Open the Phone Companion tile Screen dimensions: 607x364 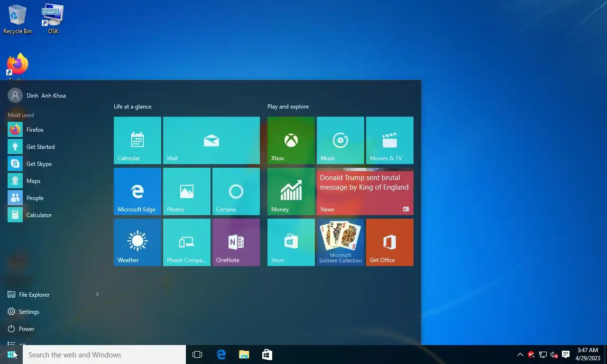187,242
